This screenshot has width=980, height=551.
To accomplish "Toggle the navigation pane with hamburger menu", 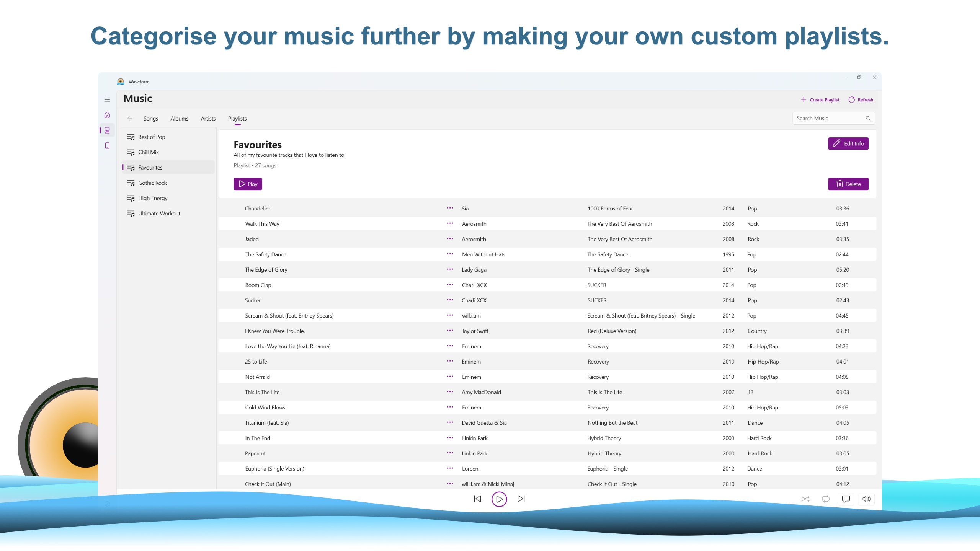I will pos(107,99).
